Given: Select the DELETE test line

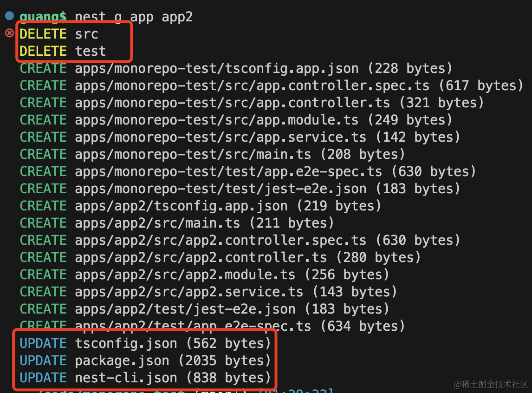Looking at the screenshot, I should [x=63, y=51].
